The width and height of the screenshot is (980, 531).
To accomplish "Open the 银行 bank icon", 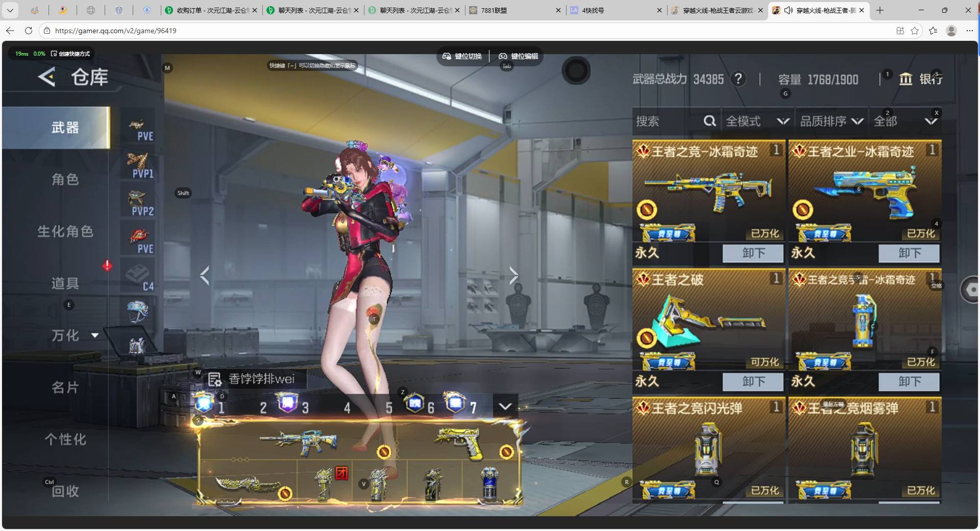I will click(x=906, y=79).
